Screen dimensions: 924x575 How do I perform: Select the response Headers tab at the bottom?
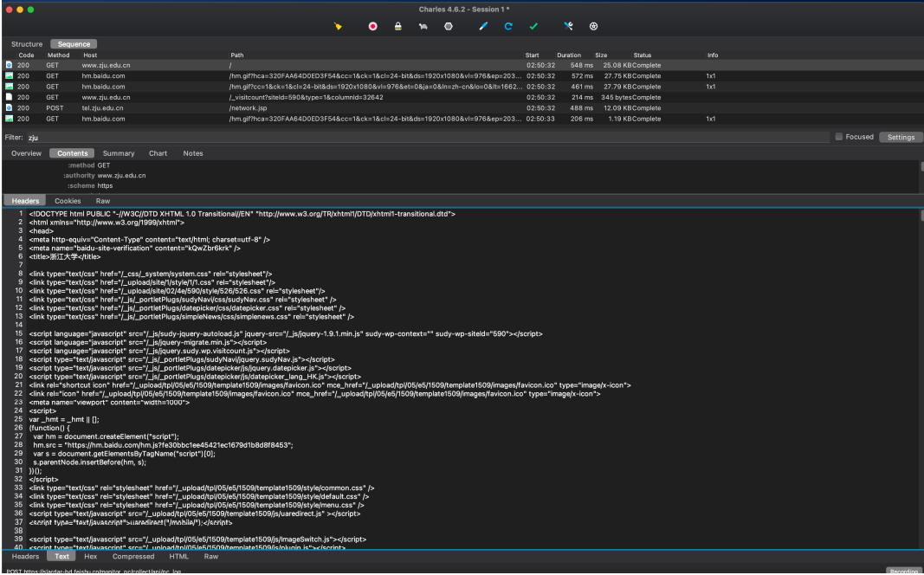pyautogui.click(x=25, y=556)
